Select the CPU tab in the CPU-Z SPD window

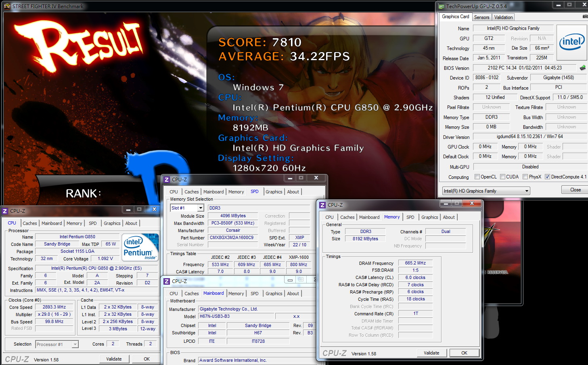(x=174, y=192)
